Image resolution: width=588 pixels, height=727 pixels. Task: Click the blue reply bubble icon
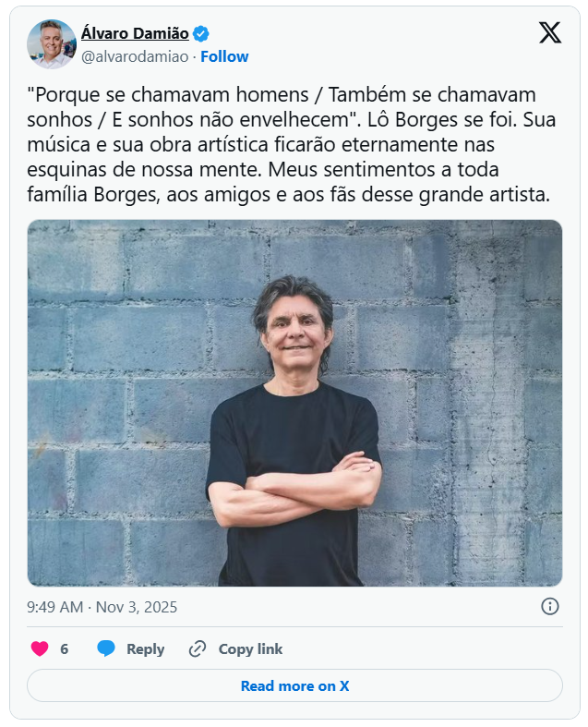tap(106, 648)
